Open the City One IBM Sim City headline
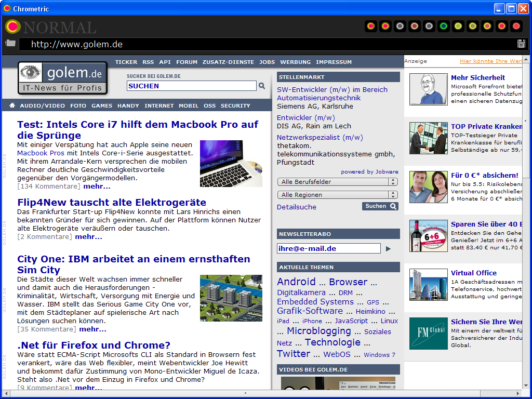 134,264
